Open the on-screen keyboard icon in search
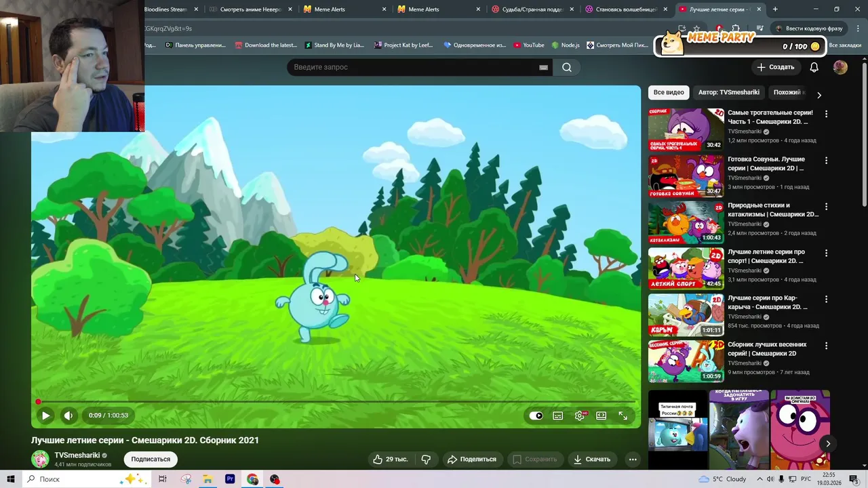The width and height of the screenshot is (868, 488). click(543, 67)
